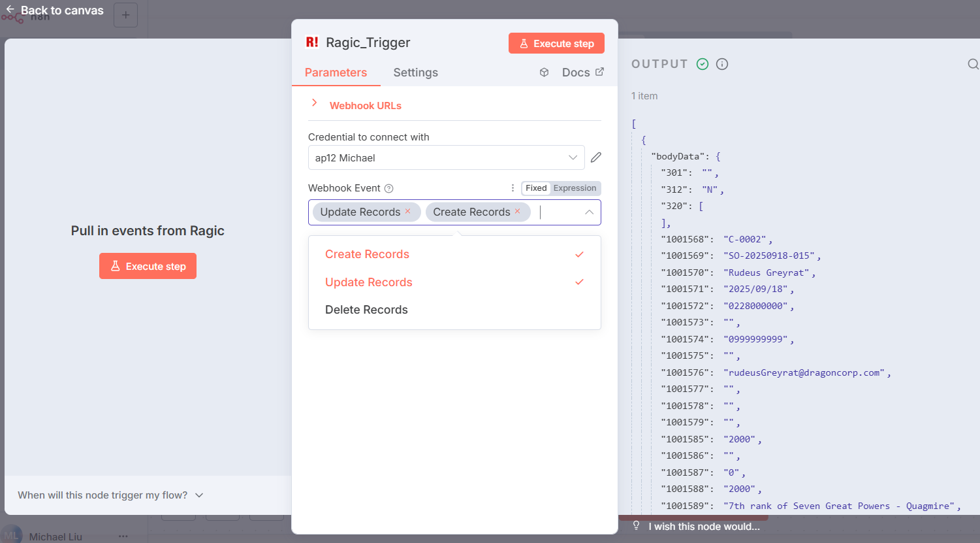
Task: Go back to canvas
Action: (x=54, y=10)
